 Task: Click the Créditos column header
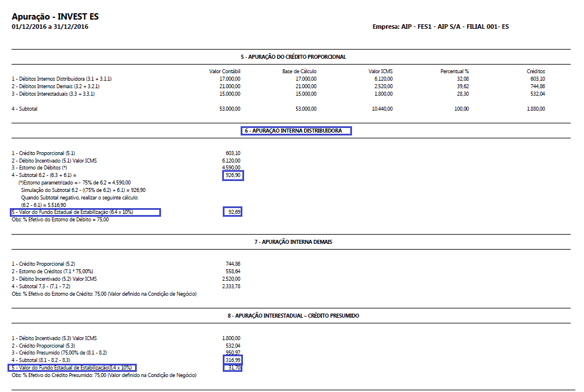(x=536, y=71)
